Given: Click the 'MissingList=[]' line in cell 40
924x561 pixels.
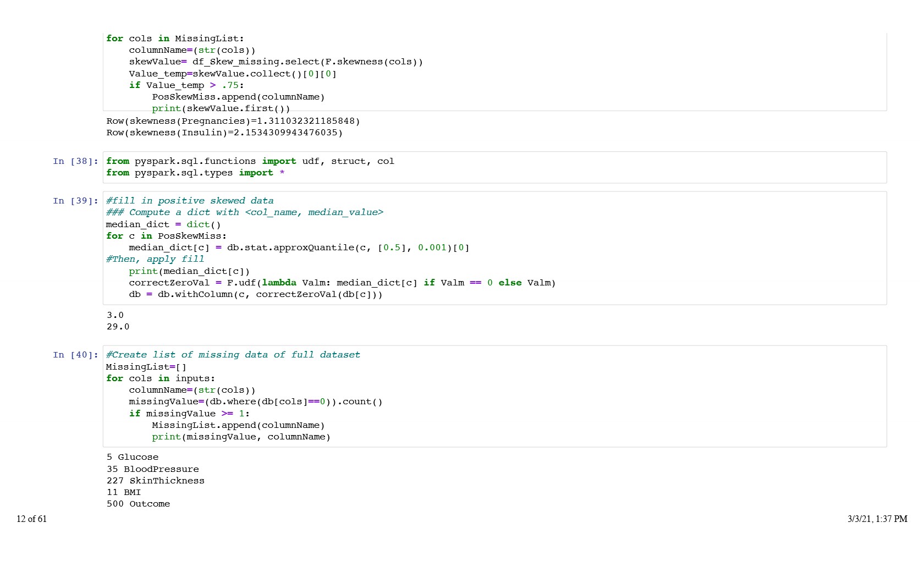Looking at the screenshot, I should click(146, 367).
